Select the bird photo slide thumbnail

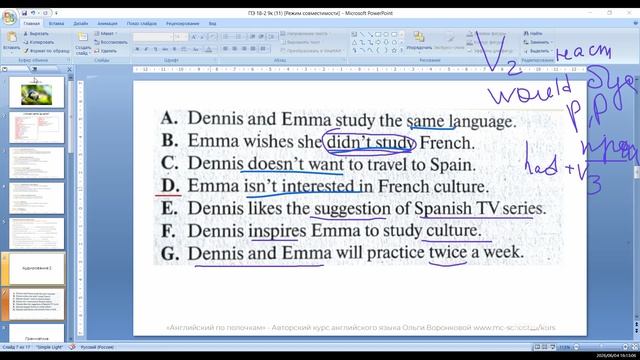(37, 93)
